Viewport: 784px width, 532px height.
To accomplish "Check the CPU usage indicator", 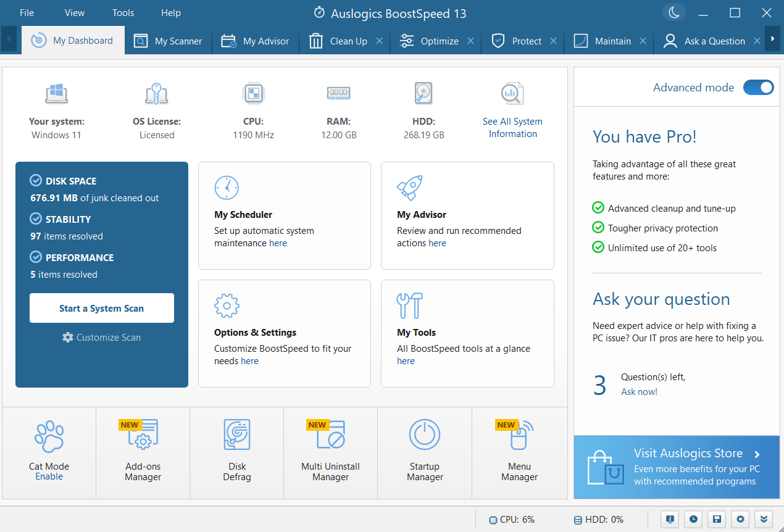I will coord(511,519).
